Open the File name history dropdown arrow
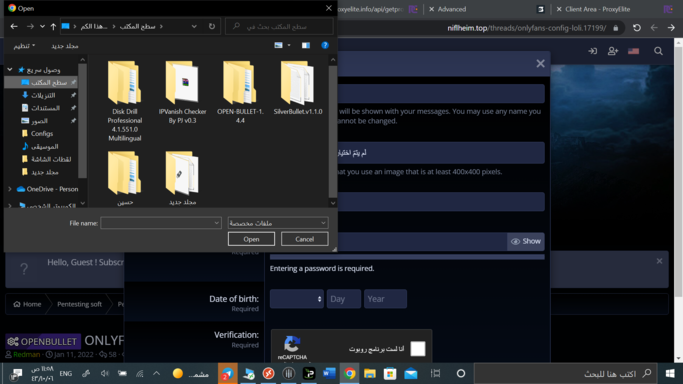This screenshot has height=384, width=683. pyautogui.click(x=216, y=223)
